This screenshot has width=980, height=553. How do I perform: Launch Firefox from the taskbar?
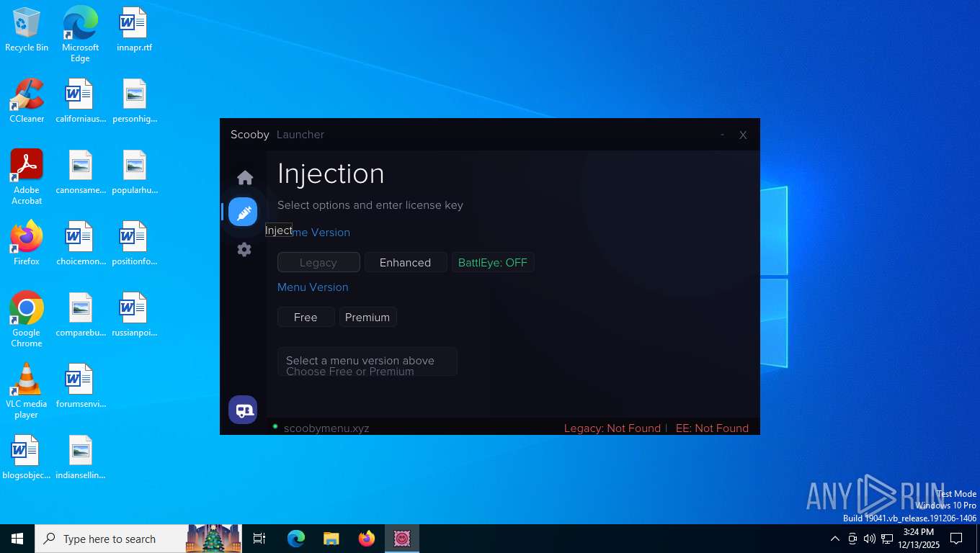pos(367,539)
